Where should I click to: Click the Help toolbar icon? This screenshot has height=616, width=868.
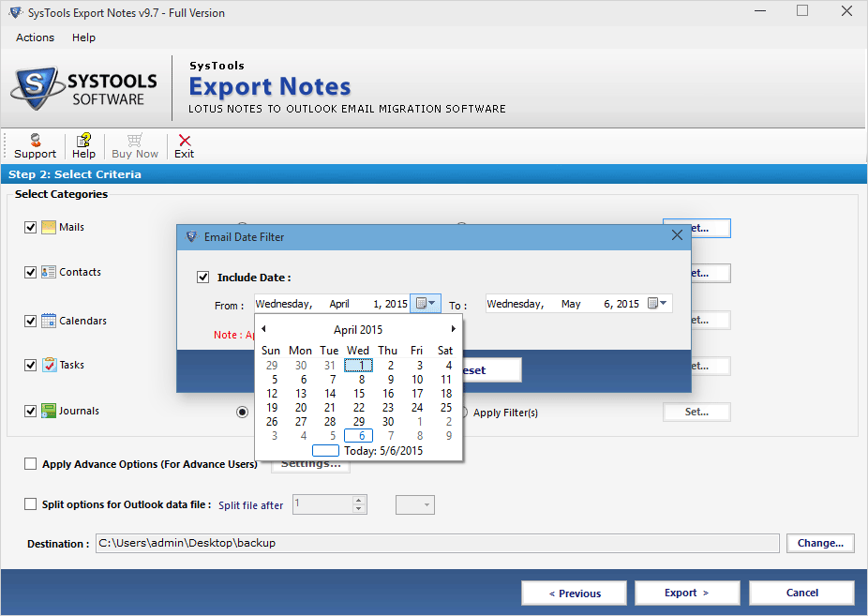click(83, 140)
